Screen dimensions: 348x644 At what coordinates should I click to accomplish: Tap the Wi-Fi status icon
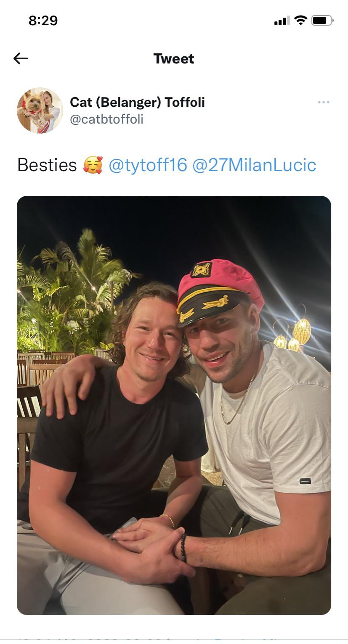[x=300, y=20]
